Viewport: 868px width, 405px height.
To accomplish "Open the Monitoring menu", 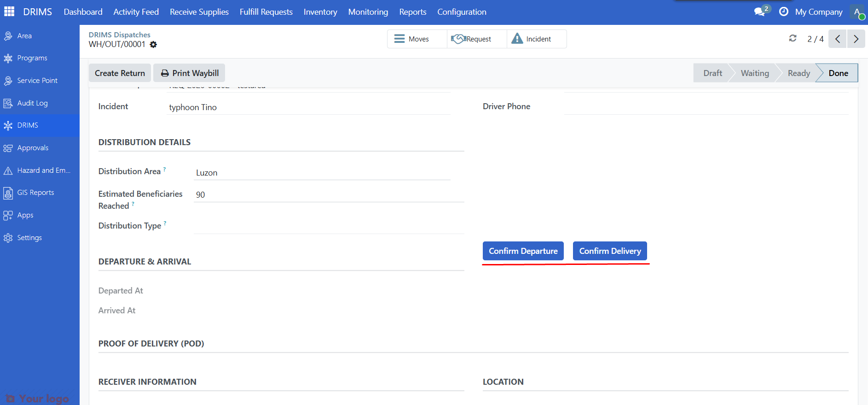I will (x=368, y=12).
